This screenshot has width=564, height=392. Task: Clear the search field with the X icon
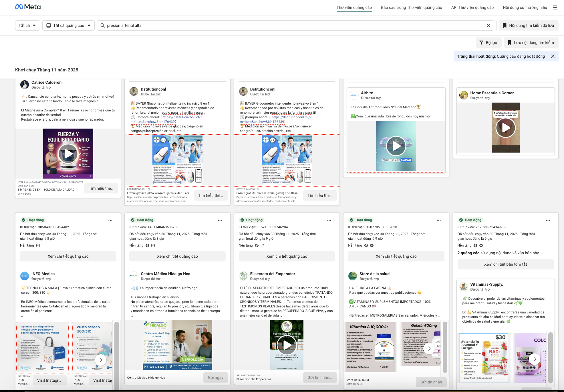488,25
